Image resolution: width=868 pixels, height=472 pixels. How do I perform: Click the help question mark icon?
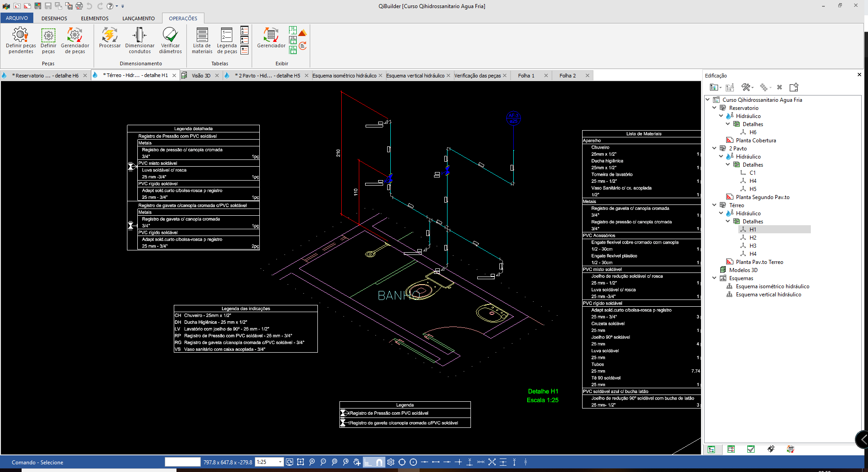[x=110, y=6]
